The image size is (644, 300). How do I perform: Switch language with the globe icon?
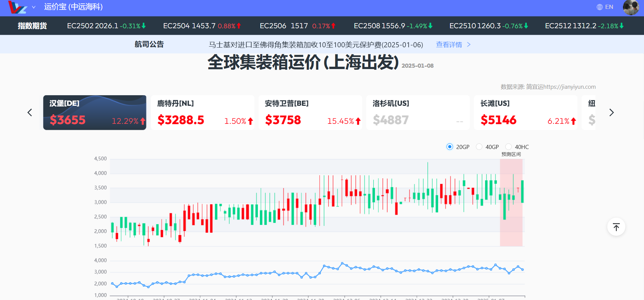[600, 7]
